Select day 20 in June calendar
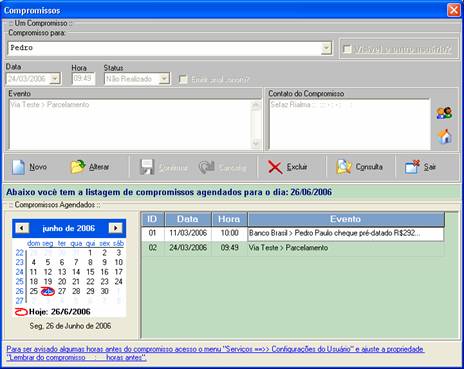This screenshot has height=369, width=464. pos(62,282)
